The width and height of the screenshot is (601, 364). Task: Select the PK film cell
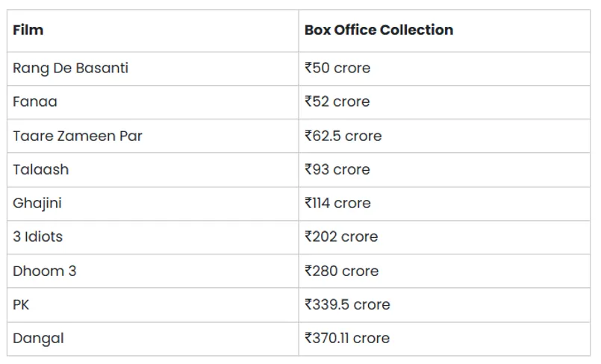click(22, 304)
